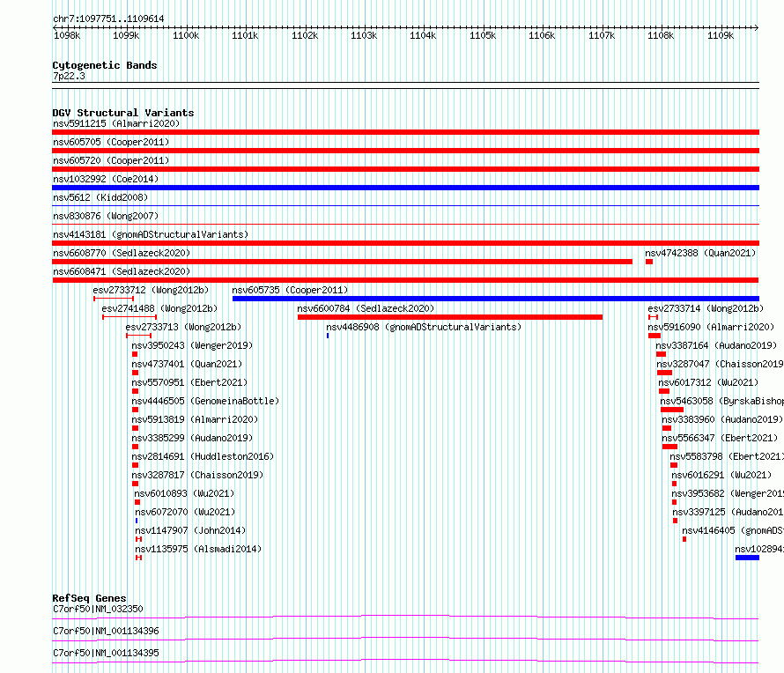Viewport: 784px width, 673px height.
Task: Click esv2733713 (Wong2012b) label
Action: (183, 327)
